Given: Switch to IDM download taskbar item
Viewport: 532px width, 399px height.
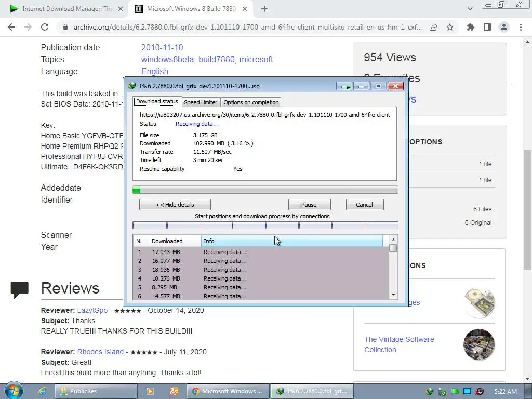Looking at the screenshot, I should pyautogui.click(x=312, y=391).
